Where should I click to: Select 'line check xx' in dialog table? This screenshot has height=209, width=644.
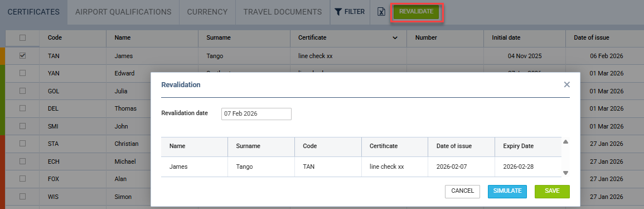click(x=386, y=167)
